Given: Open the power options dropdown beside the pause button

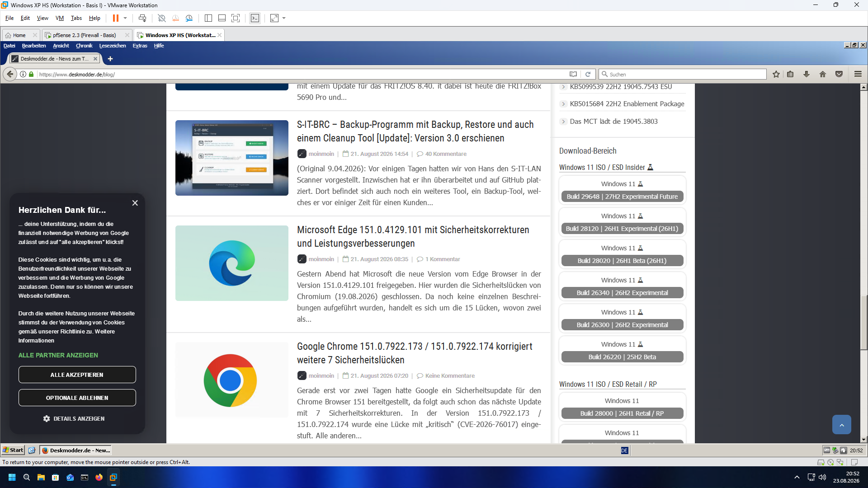Looking at the screenshot, I should tap(125, 18).
